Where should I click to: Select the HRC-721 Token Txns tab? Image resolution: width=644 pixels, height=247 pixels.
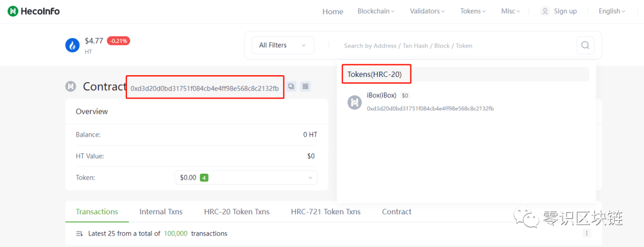coord(326,212)
